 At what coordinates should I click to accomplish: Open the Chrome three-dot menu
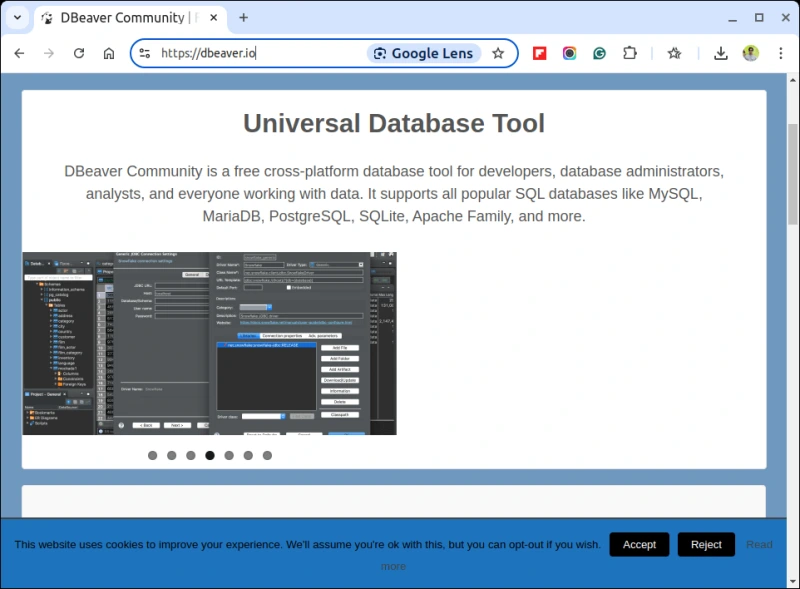[x=781, y=53]
